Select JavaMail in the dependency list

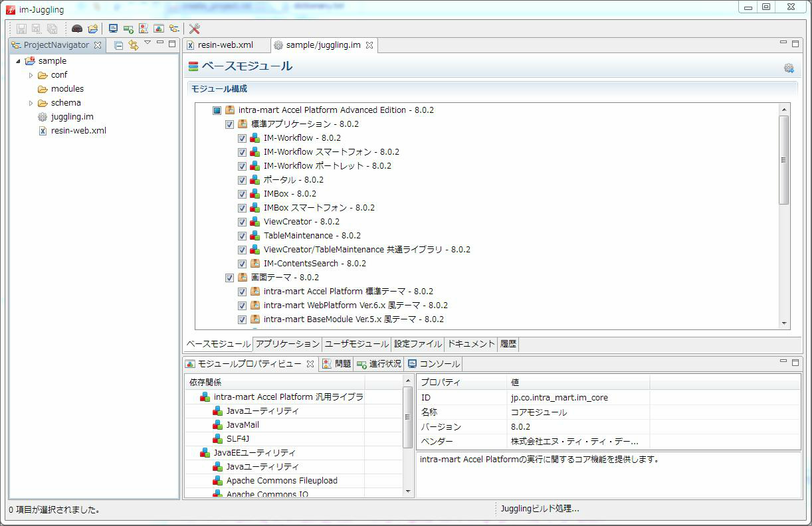(x=243, y=425)
